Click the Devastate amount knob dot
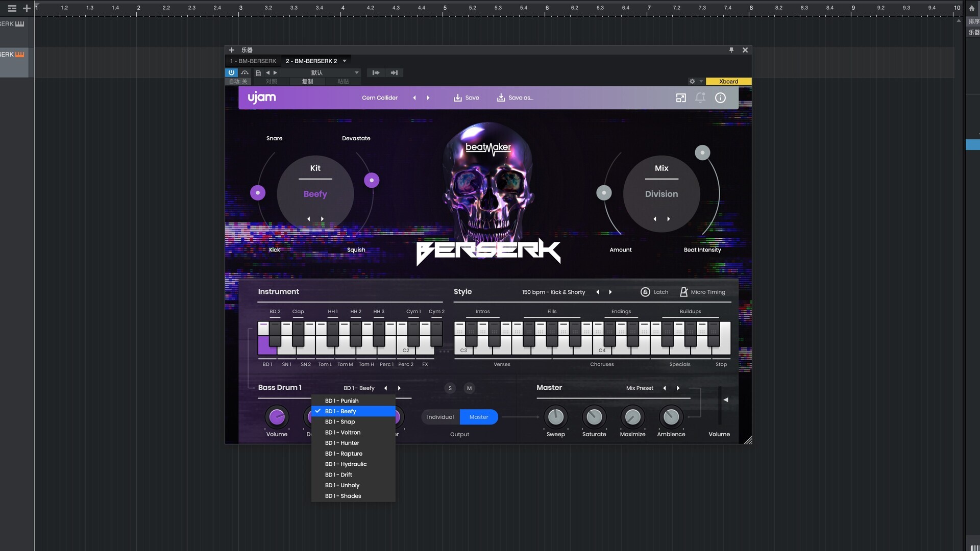980x551 pixels. 372,180
